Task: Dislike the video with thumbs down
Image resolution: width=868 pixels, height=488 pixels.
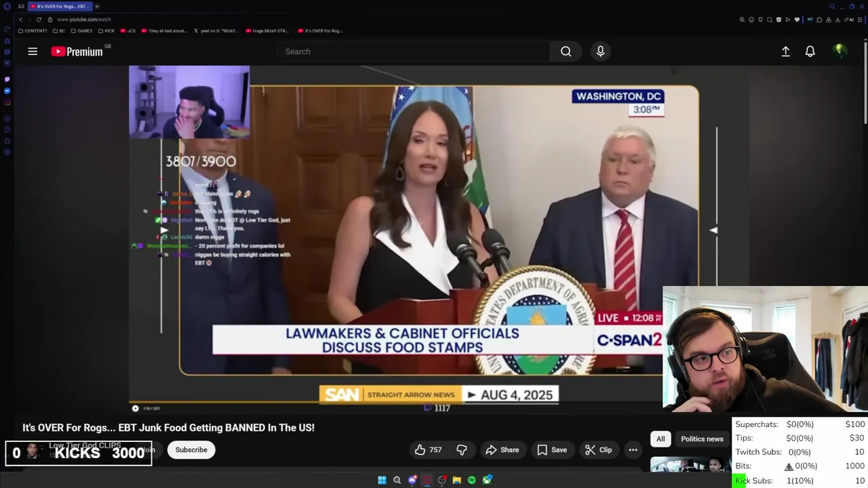Action: coord(462,450)
